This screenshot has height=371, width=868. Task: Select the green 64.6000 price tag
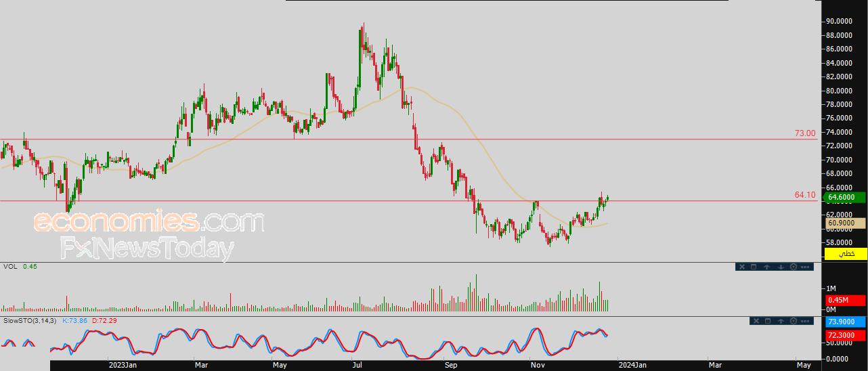coord(846,197)
